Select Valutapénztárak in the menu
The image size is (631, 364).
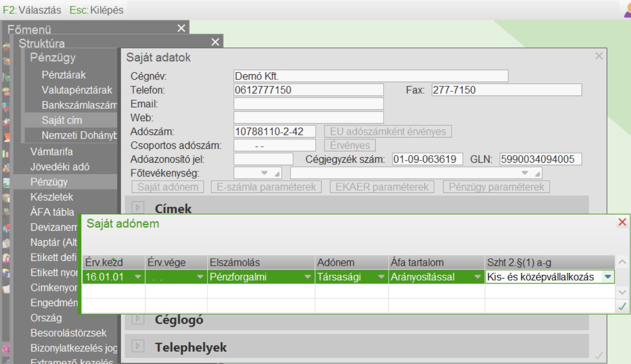click(77, 90)
